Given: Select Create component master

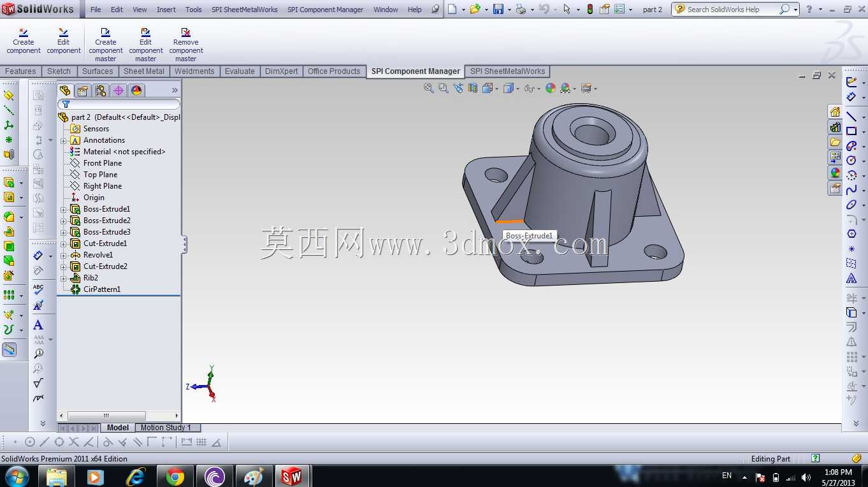Looking at the screenshot, I should point(106,45).
